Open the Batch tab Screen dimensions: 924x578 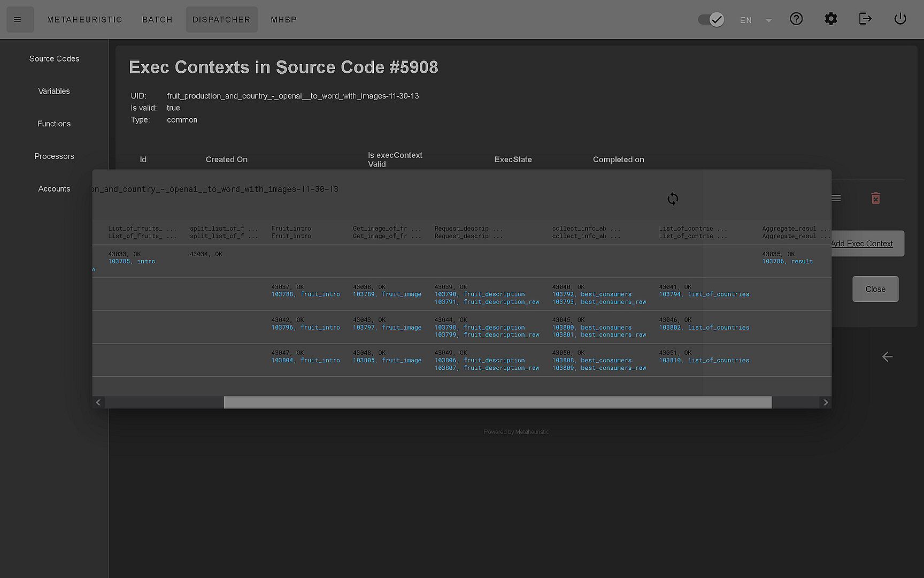[157, 19]
